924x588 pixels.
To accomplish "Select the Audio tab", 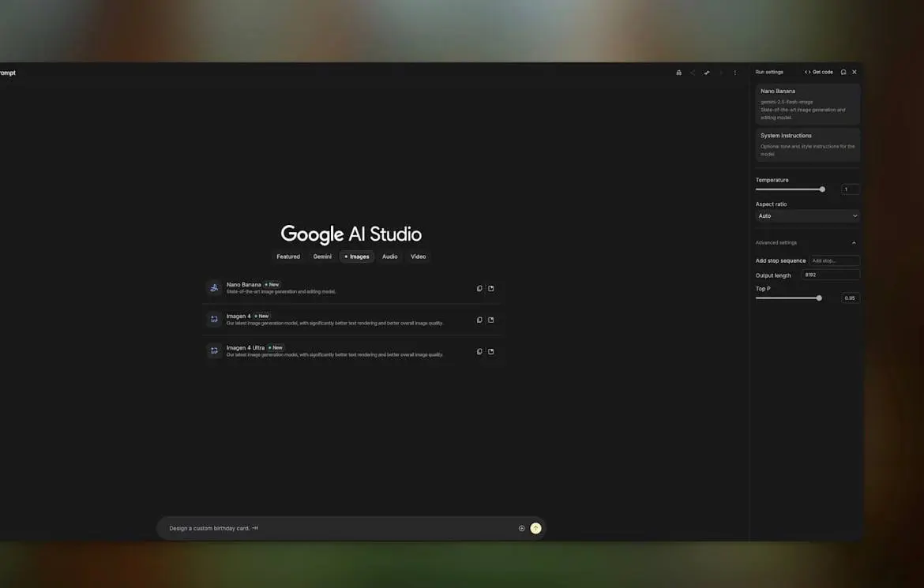I will [x=389, y=257].
